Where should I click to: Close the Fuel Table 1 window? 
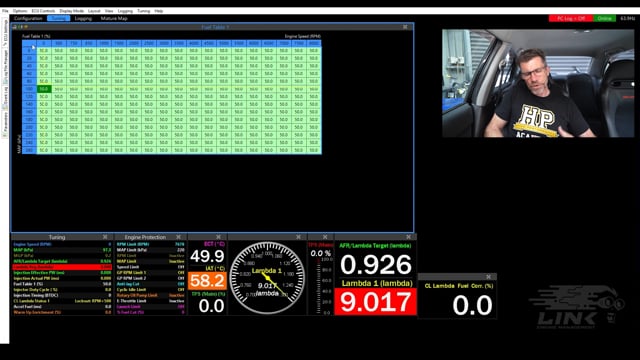point(405,27)
